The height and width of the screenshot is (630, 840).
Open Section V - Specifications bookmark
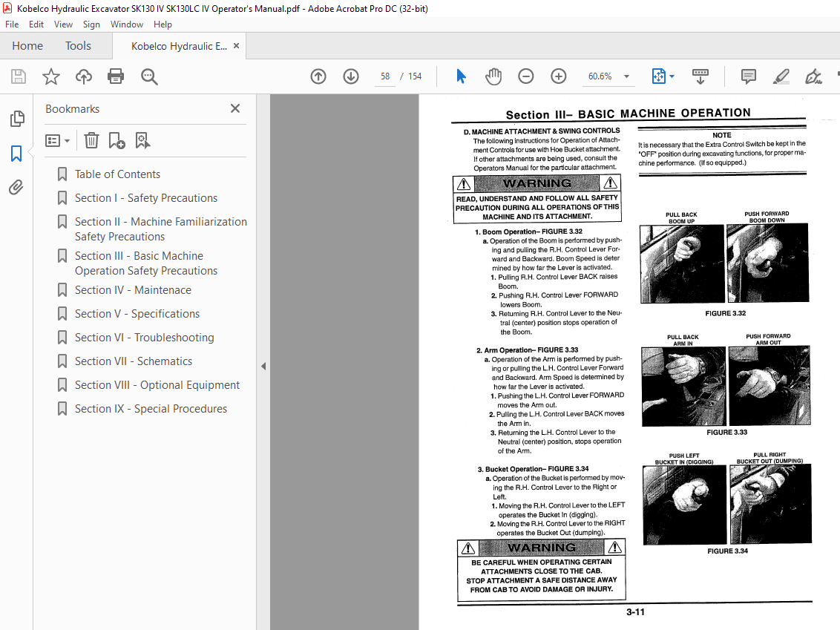tap(137, 314)
